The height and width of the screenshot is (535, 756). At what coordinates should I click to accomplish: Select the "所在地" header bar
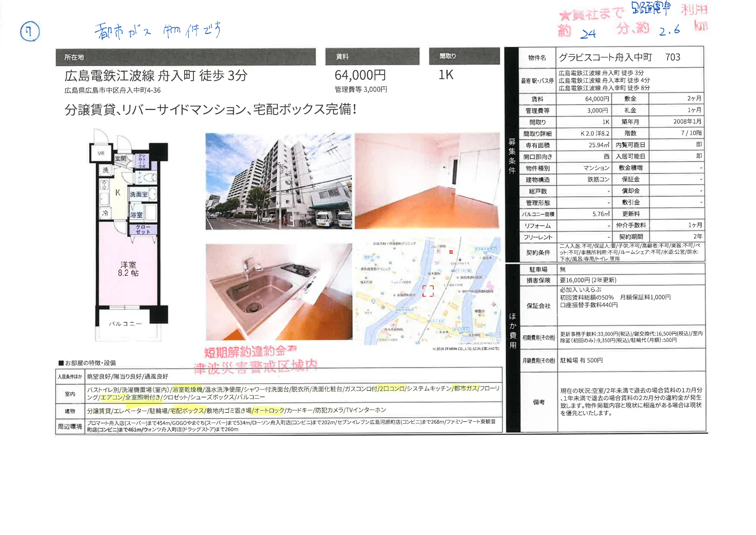point(186,57)
